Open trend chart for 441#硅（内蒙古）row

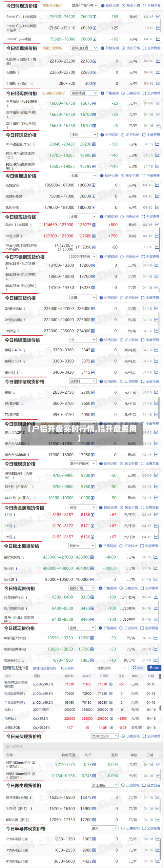point(156,498)
